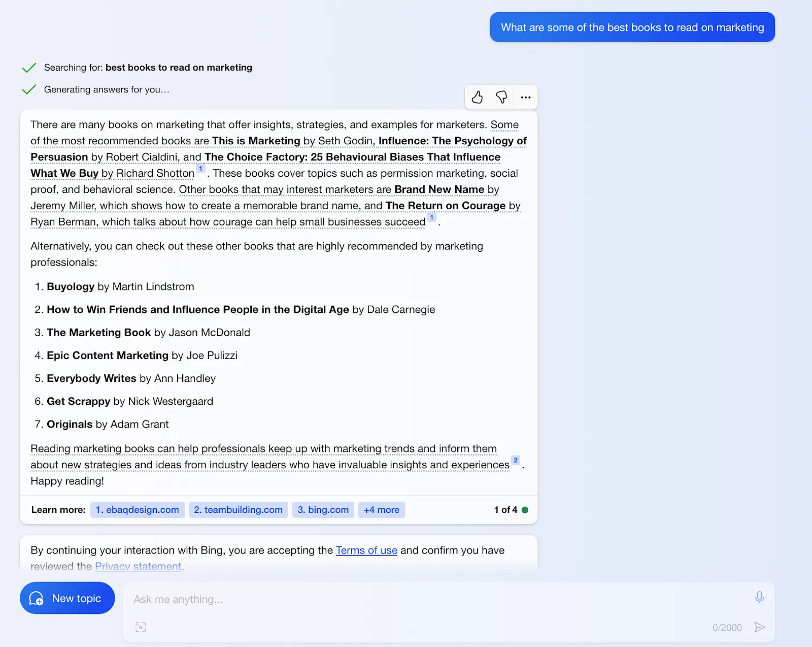
Task: Click Everybody Writes by Ann Handley
Action: (131, 378)
